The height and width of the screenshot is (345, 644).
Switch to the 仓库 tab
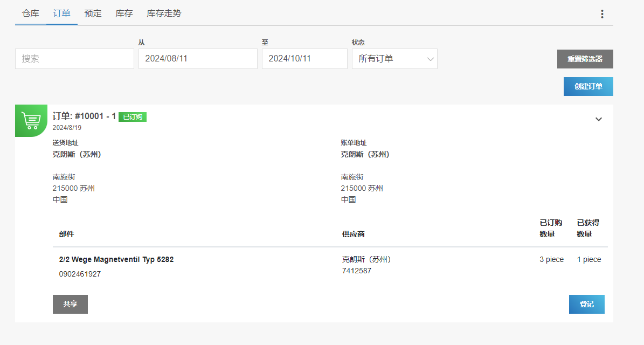30,13
